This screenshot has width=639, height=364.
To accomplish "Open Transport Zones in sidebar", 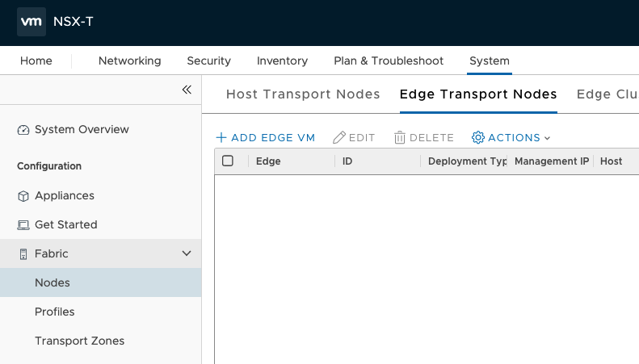I will click(x=79, y=341).
